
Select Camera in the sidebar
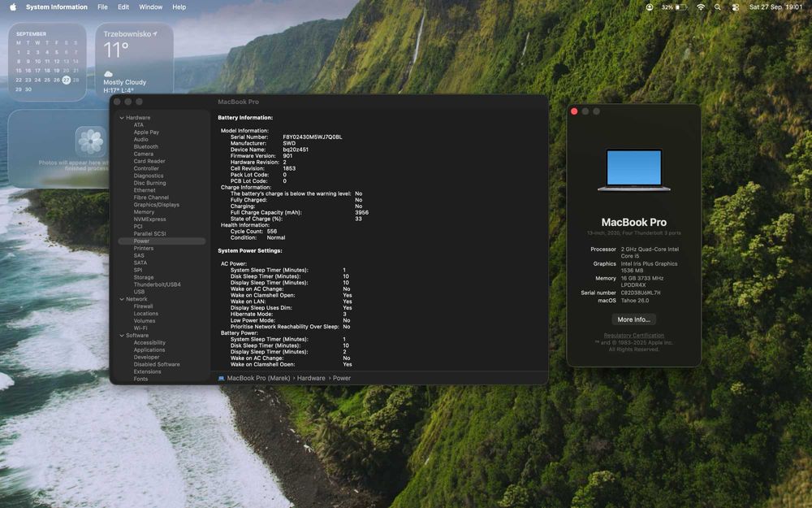coord(144,154)
